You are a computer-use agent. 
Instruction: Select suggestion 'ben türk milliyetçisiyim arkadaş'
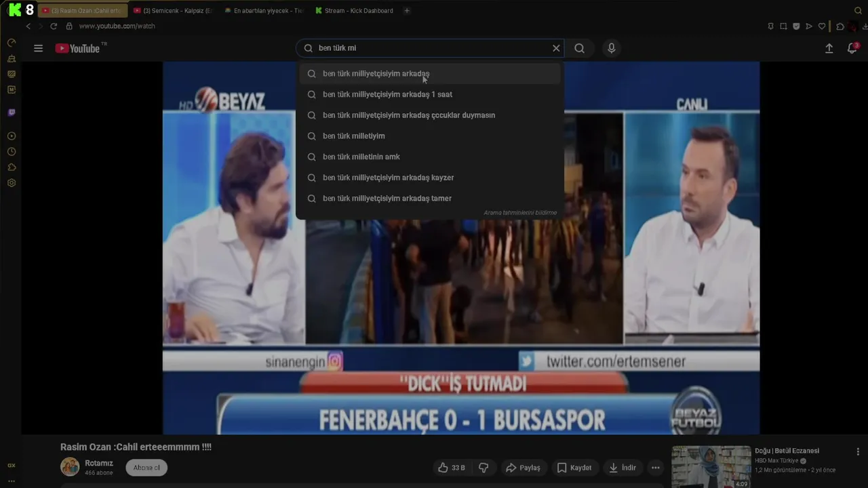(429, 73)
